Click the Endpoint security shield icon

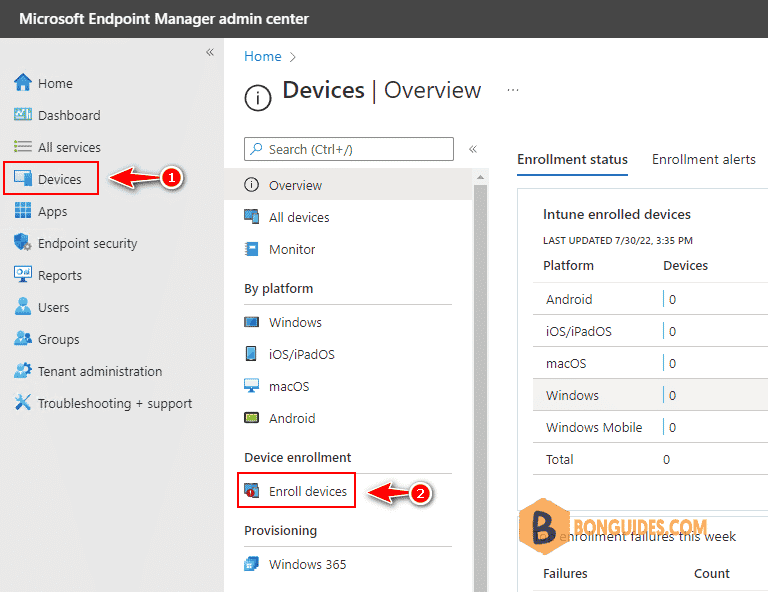[23, 242]
